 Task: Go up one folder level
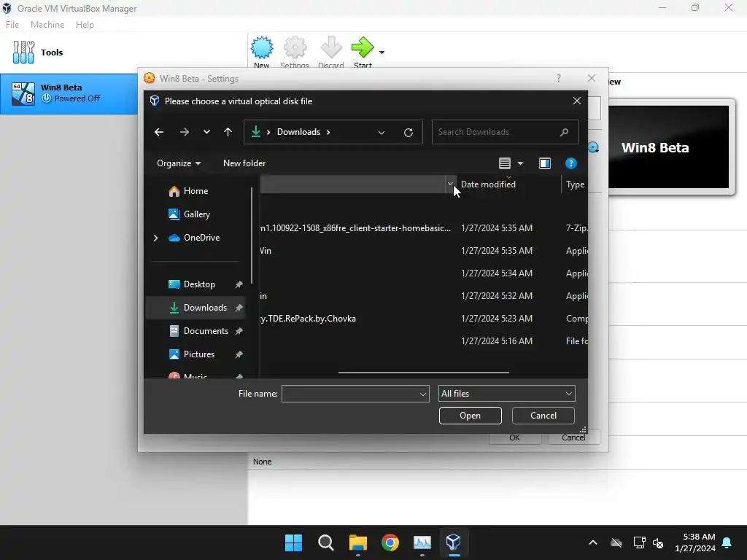tap(228, 132)
